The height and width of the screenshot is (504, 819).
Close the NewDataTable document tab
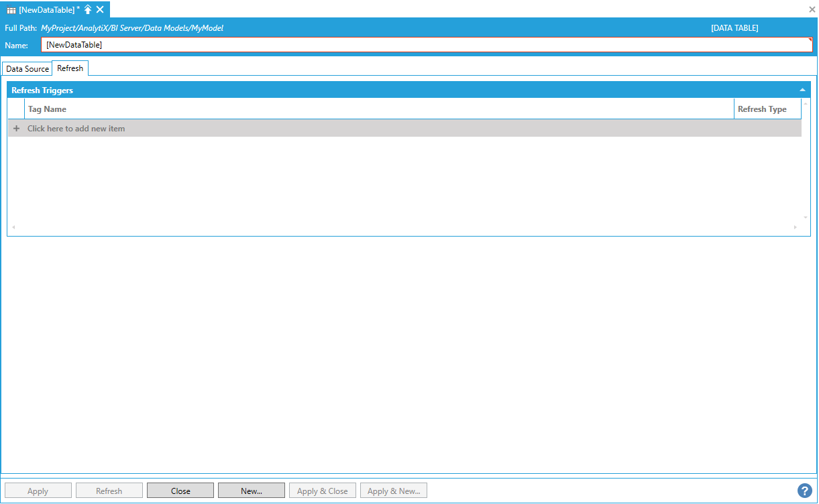click(100, 9)
